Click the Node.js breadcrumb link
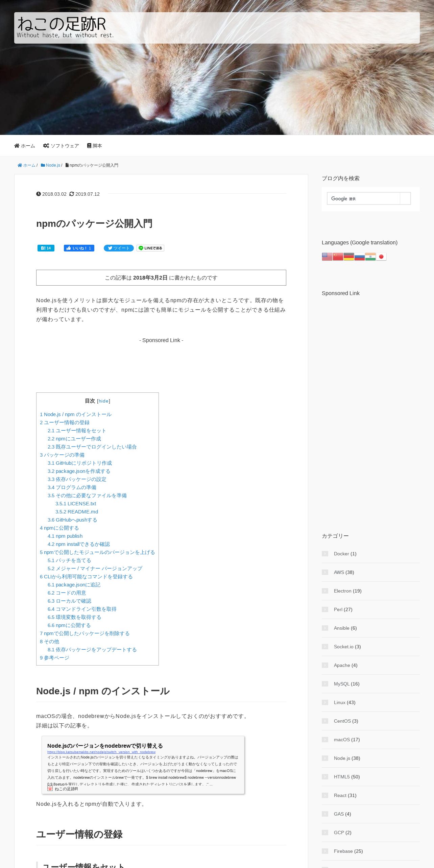Image resolution: width=434 pixels, height=868 pixels. (53, 165)
